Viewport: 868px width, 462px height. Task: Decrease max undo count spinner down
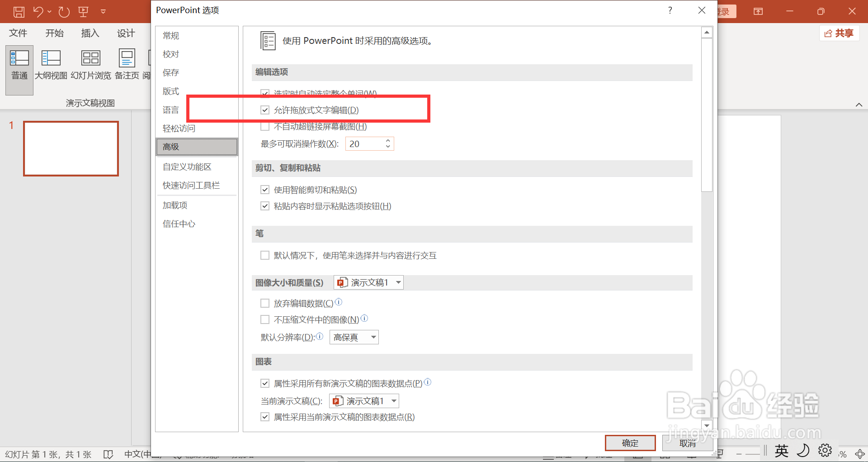coord(388,147)
